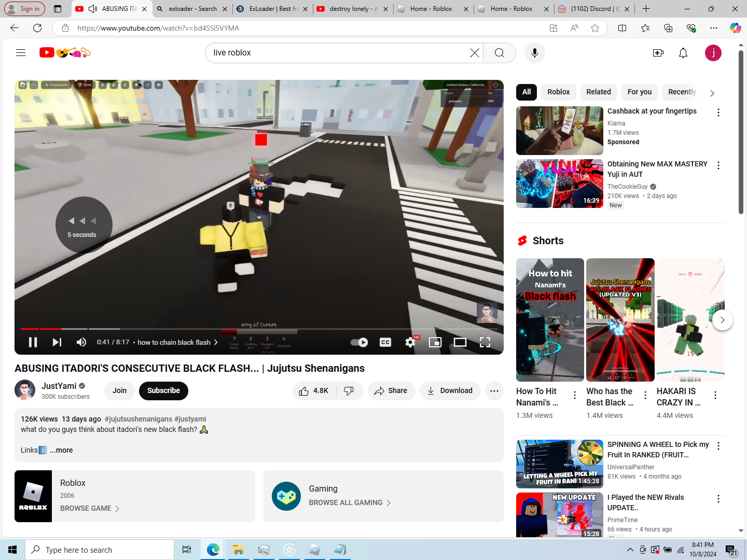Open the Create video menu
The height and width of the screenshot is (560, 747).
click(658, 53)
